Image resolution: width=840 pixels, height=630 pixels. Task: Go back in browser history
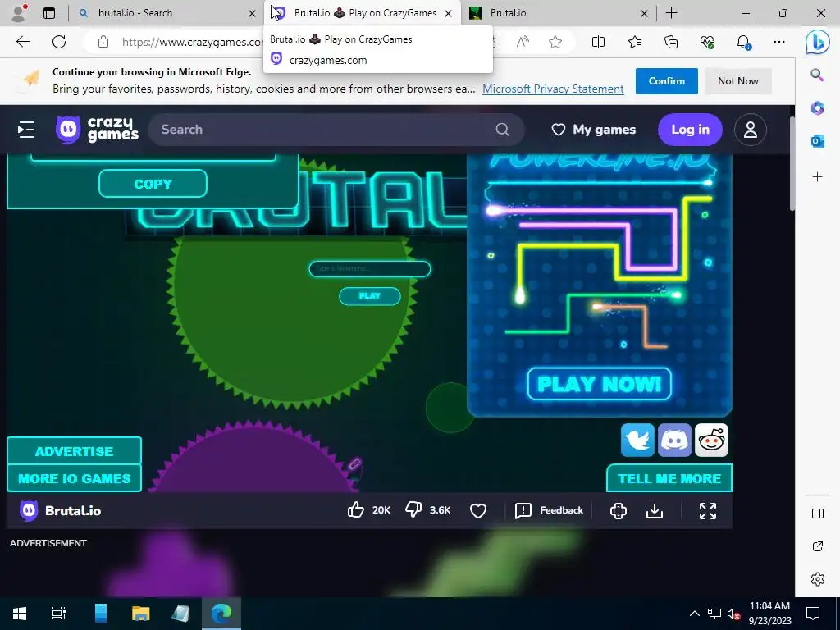[22, 42]
